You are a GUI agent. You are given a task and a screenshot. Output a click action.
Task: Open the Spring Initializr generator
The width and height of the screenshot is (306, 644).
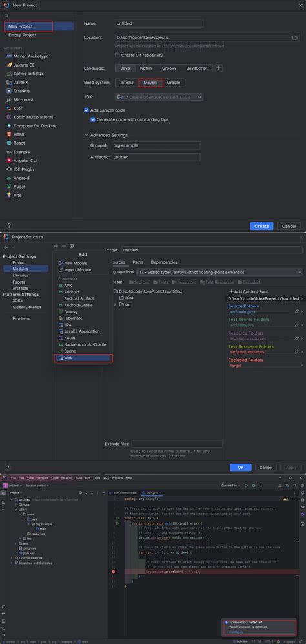click(25, 74)
